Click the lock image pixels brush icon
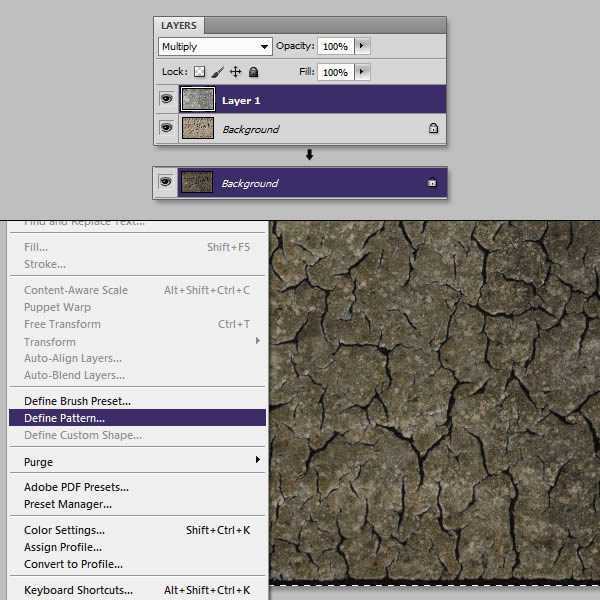The image size is (600, 600). tap(217, 72)
